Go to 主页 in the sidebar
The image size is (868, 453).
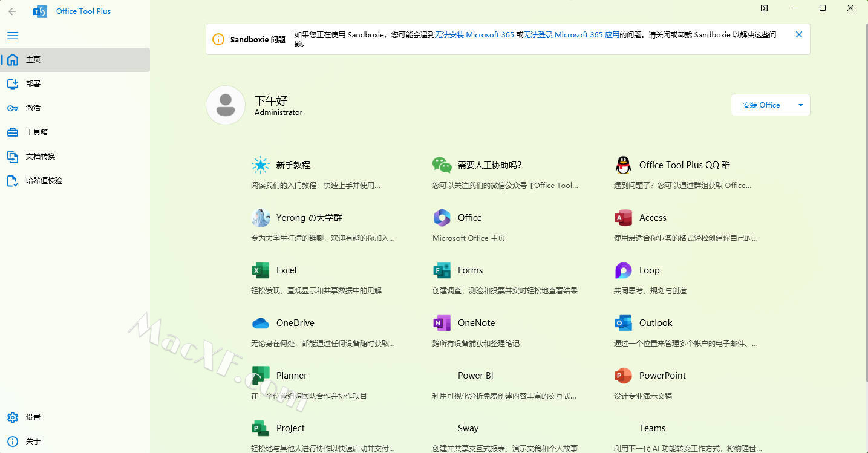pyautogui.click(x=75, y=60)
